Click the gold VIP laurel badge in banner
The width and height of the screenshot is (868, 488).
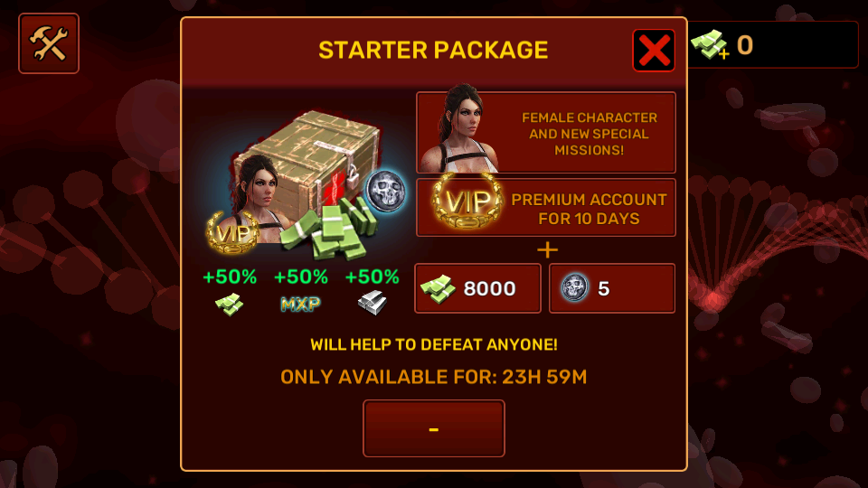[x=467, y=202]
